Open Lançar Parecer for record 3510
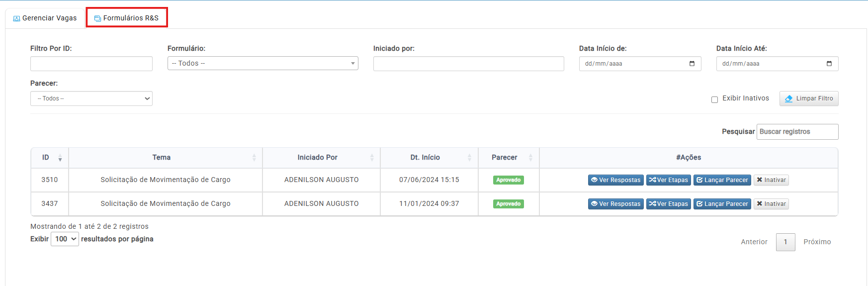Image resolution: width=868 pixels, height=286 pixels. pyautogui.click(x=722, y=180)
